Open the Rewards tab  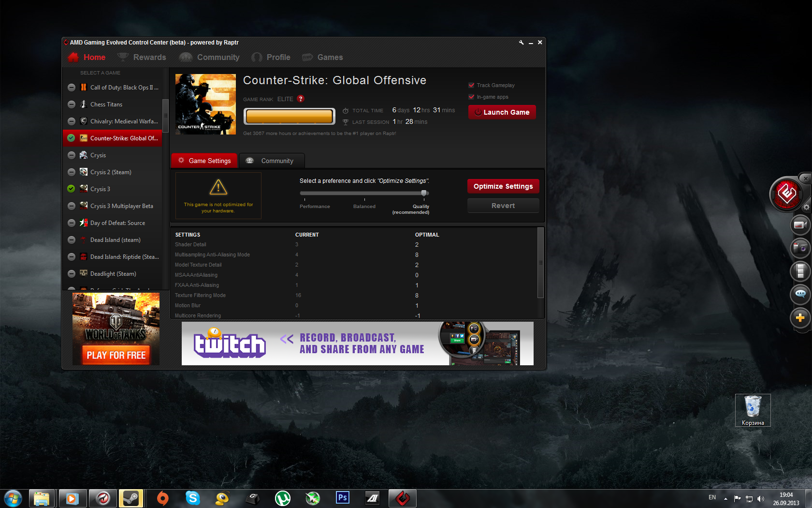pyautogui.click(x=142, y=57)
